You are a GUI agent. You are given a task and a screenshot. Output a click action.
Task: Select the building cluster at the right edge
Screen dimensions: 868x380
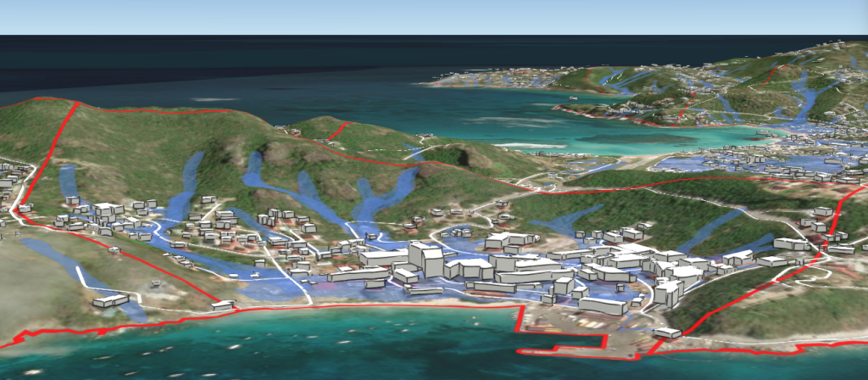(839, 246)
